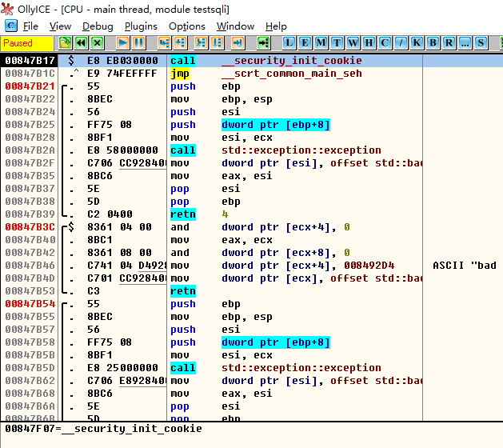
Task: Show the Call stack with the K button
Action: pyautogui.click(x=417, y=42)
